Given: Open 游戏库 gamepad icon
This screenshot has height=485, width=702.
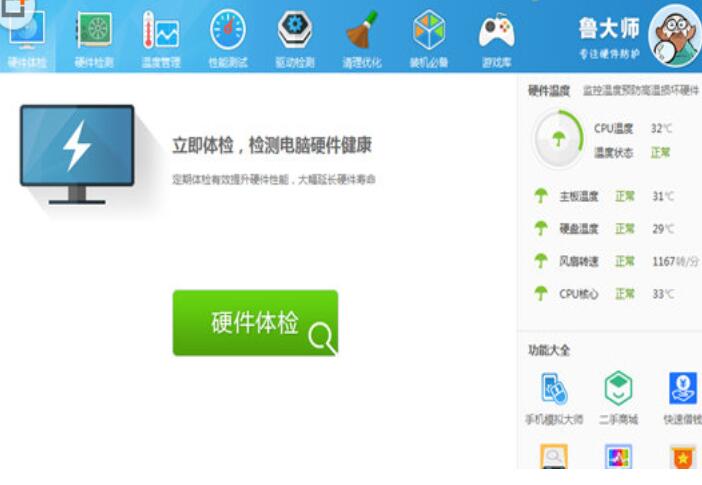Looking at the screenshot, I should (497, 30).
